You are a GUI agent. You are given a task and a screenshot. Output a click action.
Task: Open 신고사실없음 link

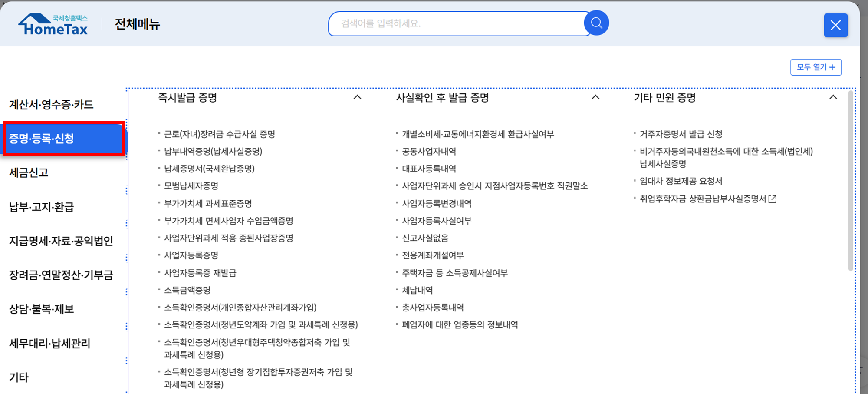point(425,238)
